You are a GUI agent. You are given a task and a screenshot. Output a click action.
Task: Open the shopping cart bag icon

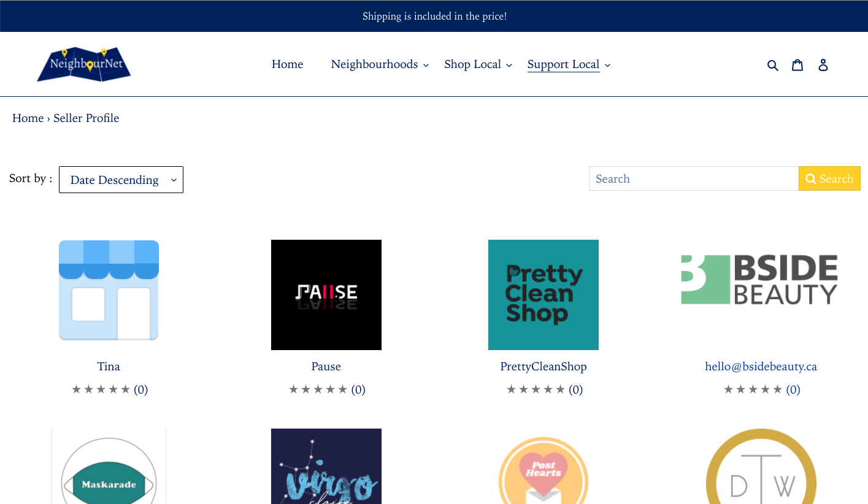tap(797, 64)
